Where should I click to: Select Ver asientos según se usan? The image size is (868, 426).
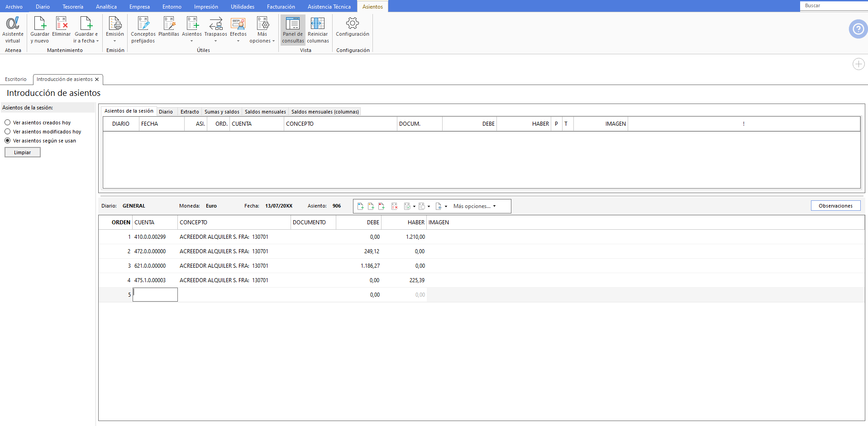coord(8,141)
